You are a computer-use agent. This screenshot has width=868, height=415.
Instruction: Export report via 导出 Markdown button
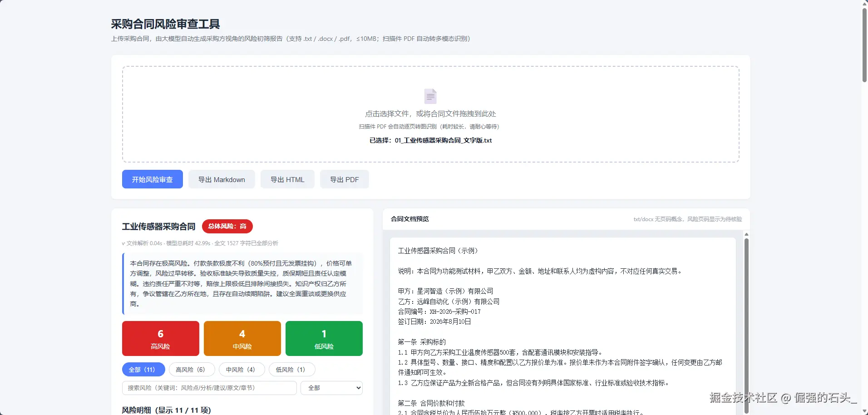pos(222,179)
